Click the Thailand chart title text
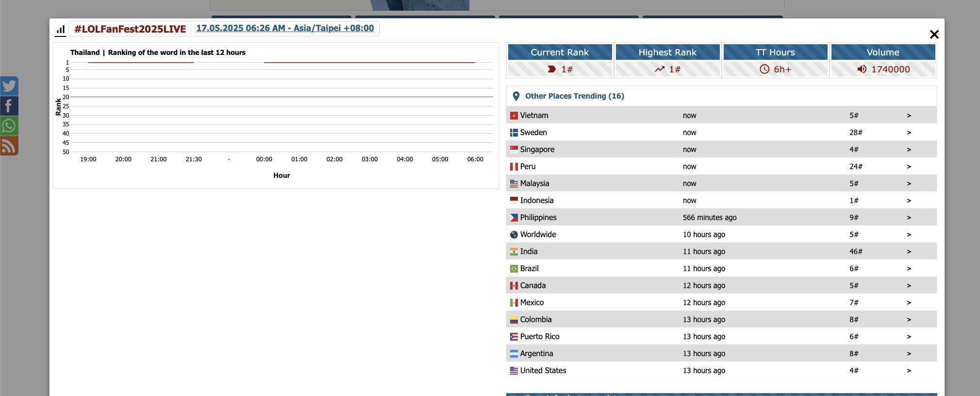 tap(158, 52)
